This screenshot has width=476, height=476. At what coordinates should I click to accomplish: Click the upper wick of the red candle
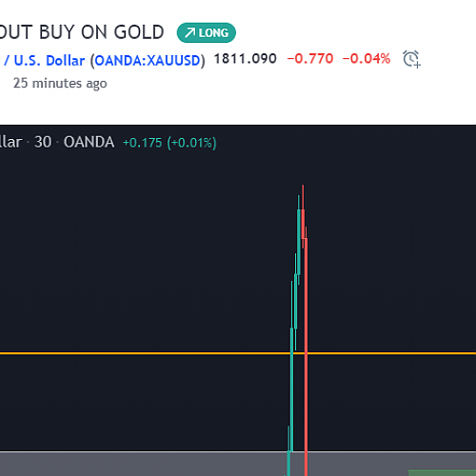303,197
